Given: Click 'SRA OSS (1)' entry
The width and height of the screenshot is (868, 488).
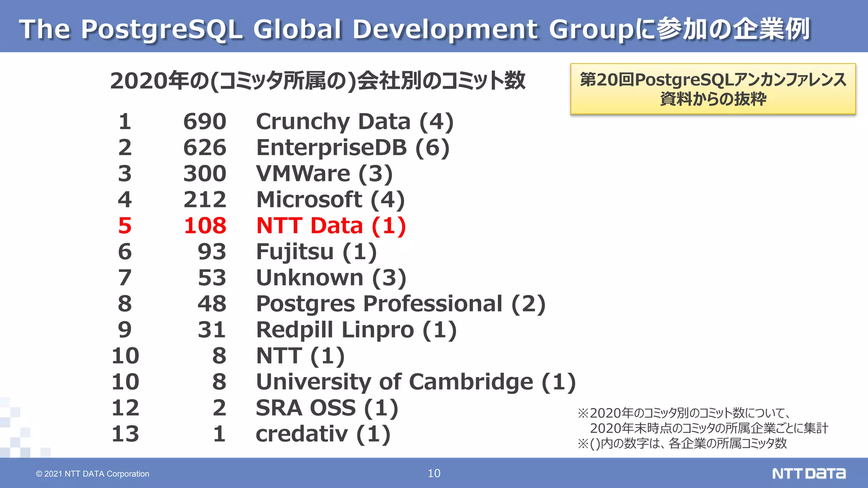Looking at the screenshot, I should 327,408.
